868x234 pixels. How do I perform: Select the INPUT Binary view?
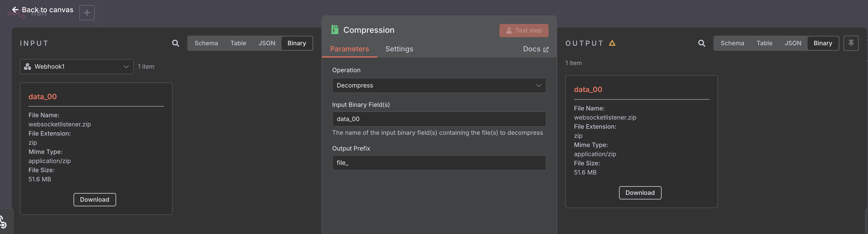point(297,43)
